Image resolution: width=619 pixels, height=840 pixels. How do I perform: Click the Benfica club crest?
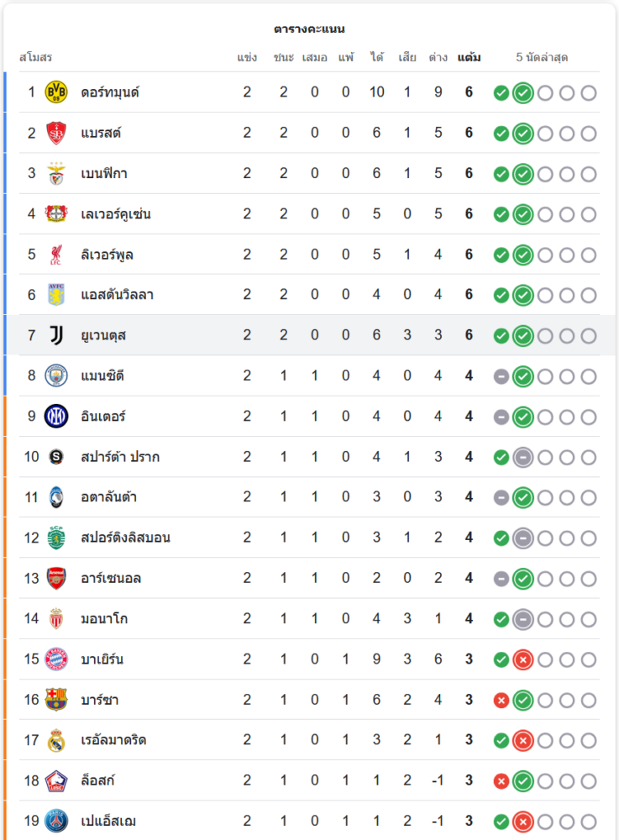56,173
